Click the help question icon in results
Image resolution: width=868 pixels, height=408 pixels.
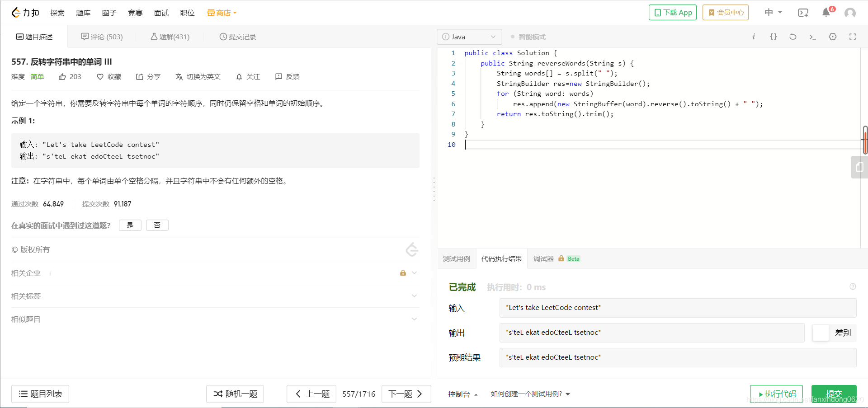click(853, 286)
